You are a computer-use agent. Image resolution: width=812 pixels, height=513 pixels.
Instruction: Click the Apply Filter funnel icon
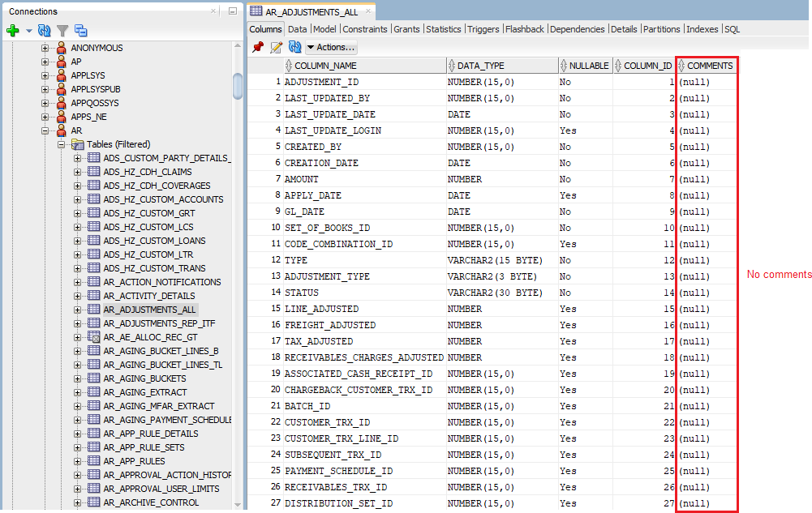pyautogui.click(x=62, y=30)
